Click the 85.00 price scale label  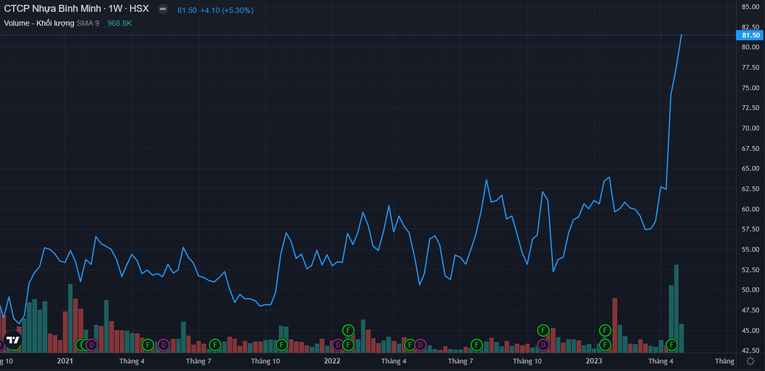pos(750,6)
